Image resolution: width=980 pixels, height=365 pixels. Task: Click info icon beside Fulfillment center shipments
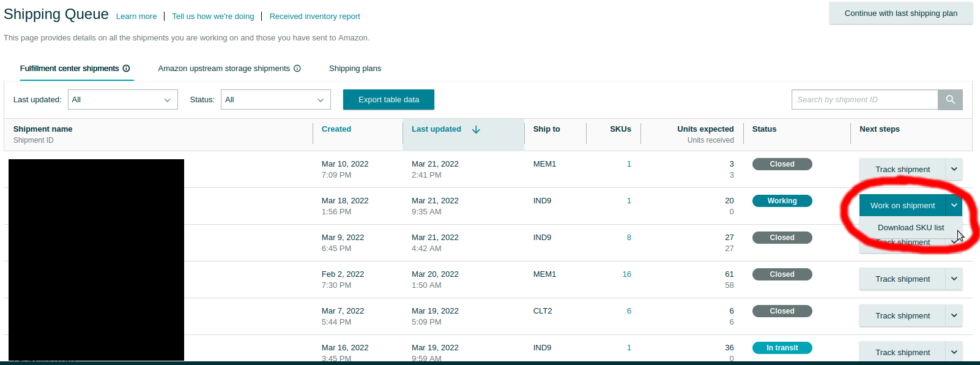click(x=126, y=69)
